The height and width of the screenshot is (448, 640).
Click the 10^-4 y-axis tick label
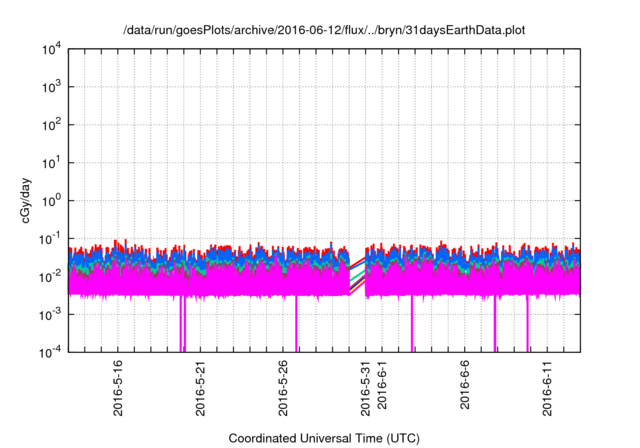click(50, 352)
